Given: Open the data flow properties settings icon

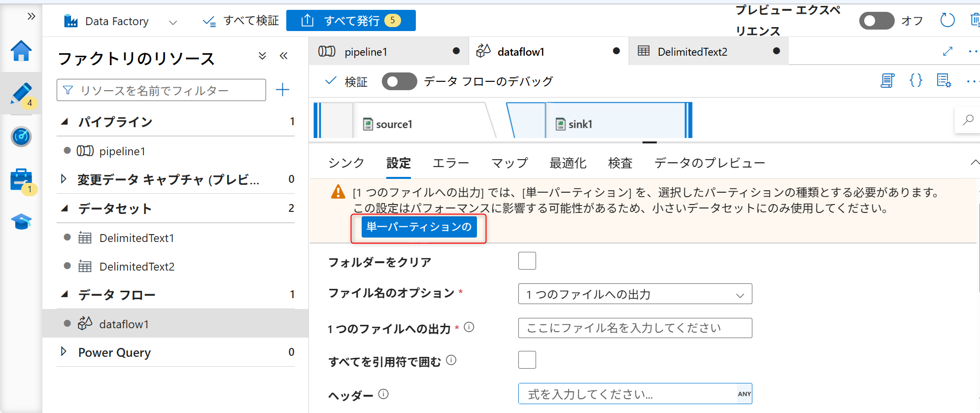Looking at the screenshot, I should [x=944, y=80].
